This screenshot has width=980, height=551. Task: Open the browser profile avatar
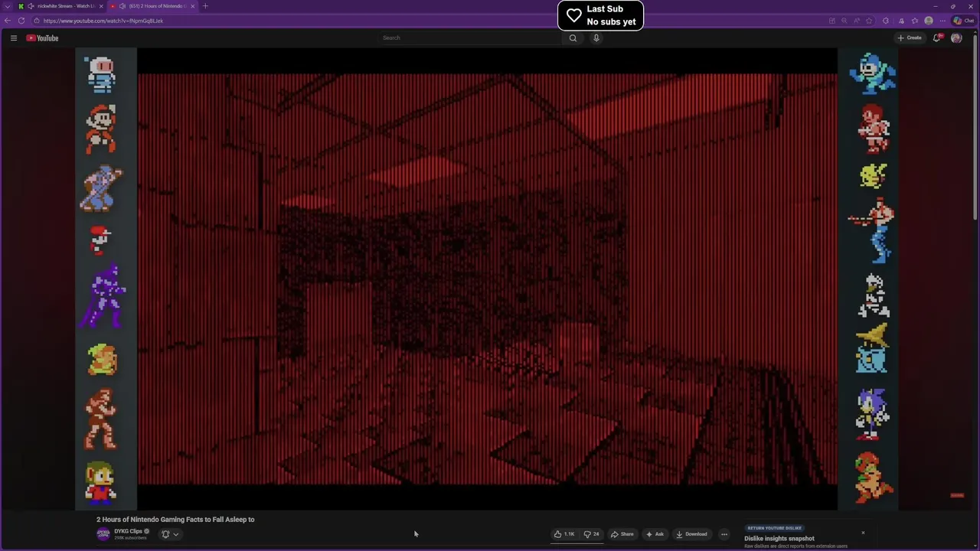tap(929, 21)
